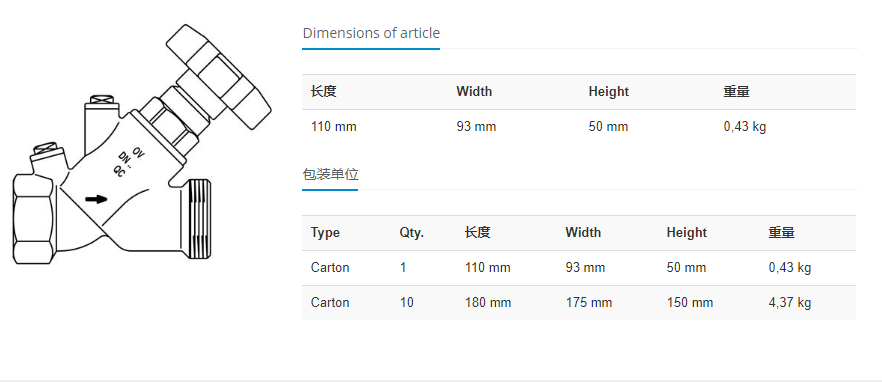Select the 110 mm article length value
882x382 pixels.
pos(334,127)
